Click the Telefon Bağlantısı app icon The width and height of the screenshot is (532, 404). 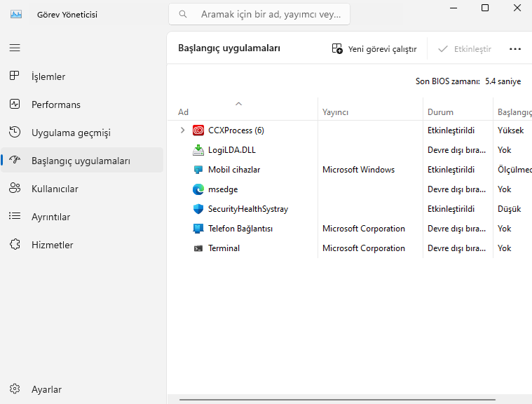click(198, 229)
